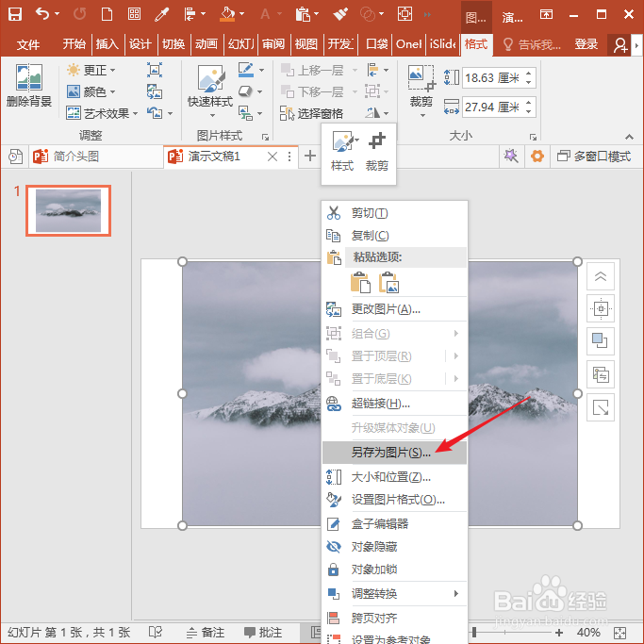644x644 pixels.
Task: Click the share person icon at top right
Action: coord(619,44)
